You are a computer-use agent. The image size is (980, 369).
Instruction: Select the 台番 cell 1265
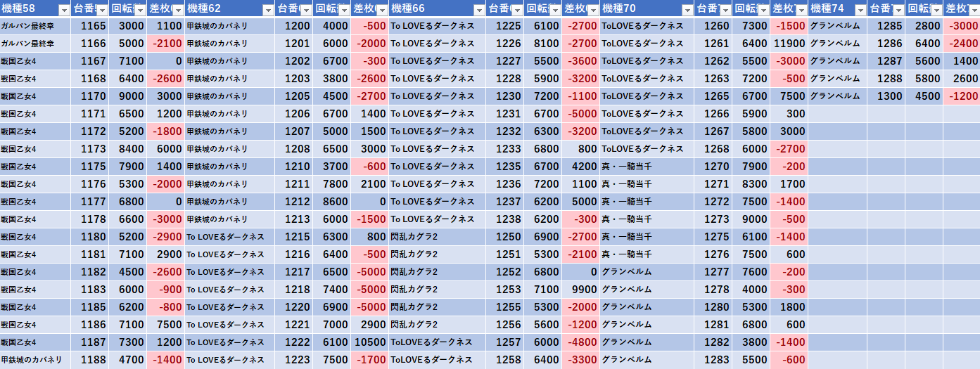click(713, 96)
